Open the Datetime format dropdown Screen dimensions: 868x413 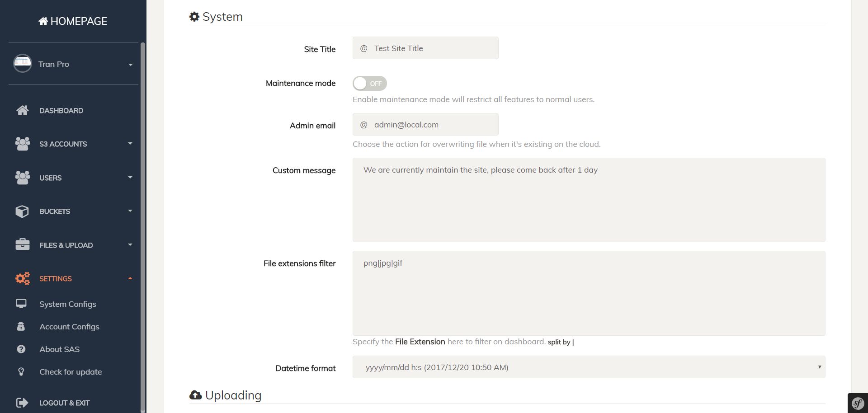point(588,367)
